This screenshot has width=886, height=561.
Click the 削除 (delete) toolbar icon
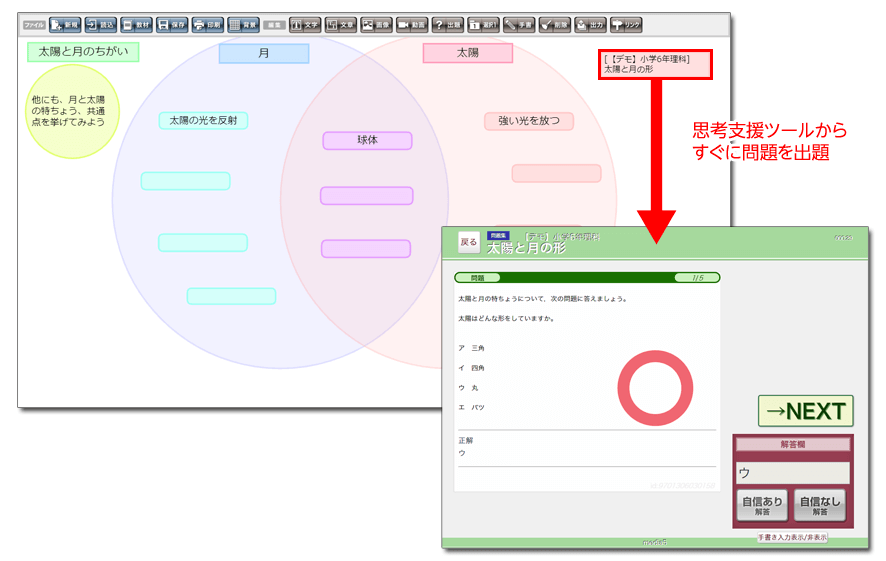[555, 25]
